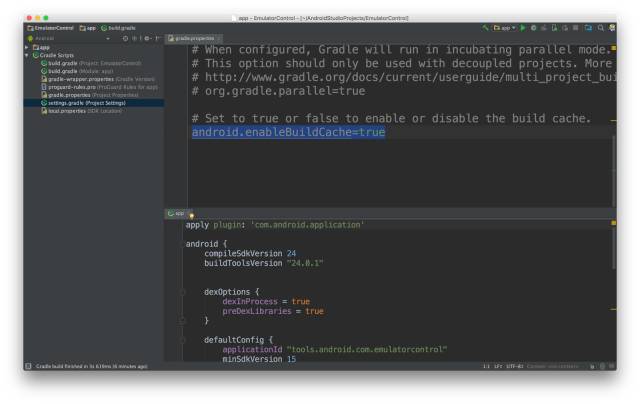Click the UTF-8 encoding status bar entry
Screen dimensions: 640x404
(515, 366)
